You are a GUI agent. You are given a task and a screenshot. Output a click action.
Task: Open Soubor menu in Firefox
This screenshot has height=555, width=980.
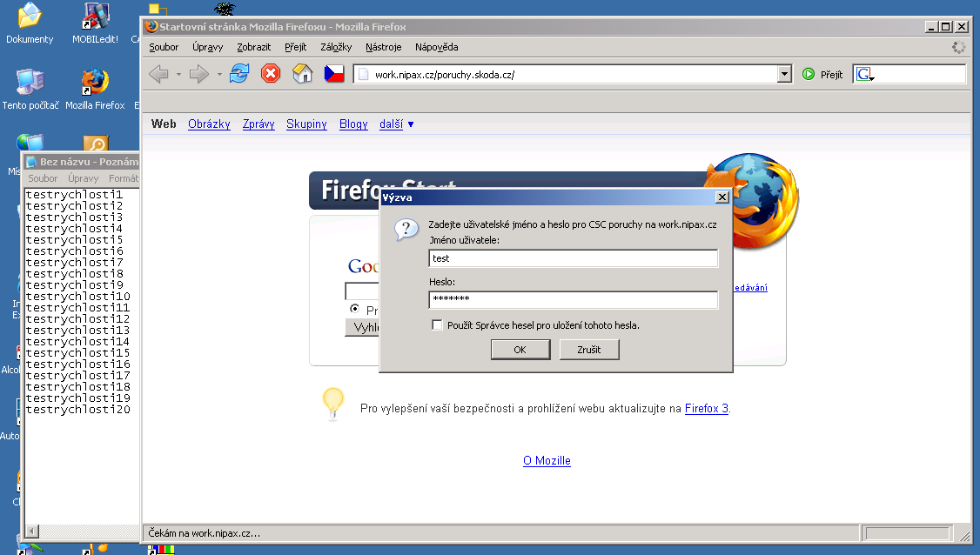pyautogui.click(x=164, y=47)
